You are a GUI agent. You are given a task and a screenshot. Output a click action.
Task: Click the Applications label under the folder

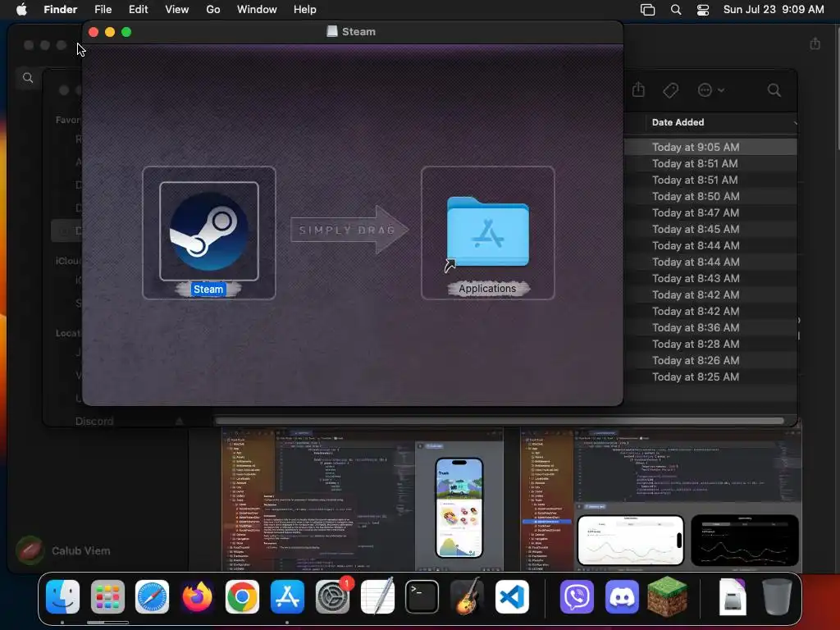(487, 289)
